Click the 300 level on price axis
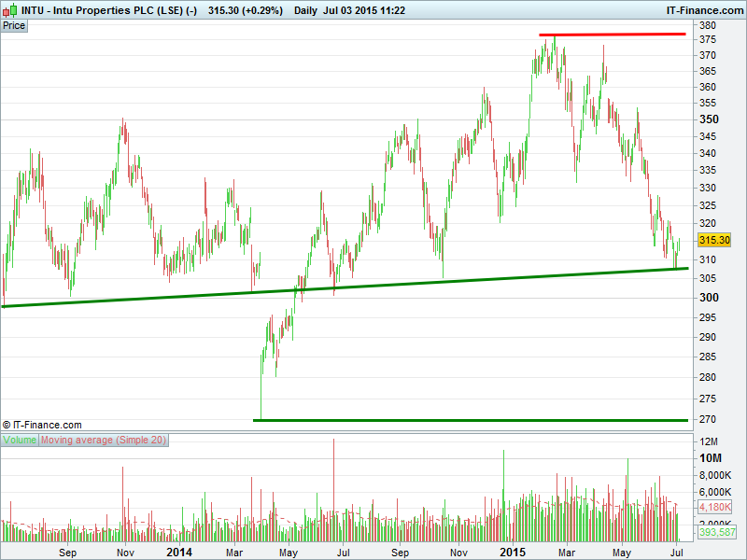The height and width of the screenshot is (560, 747). (710, 298)
